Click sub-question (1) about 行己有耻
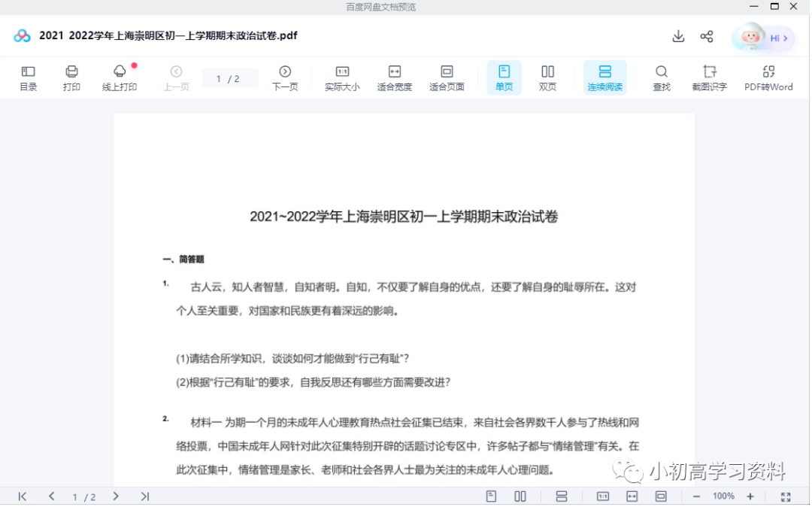 click(x=292, y=358)
